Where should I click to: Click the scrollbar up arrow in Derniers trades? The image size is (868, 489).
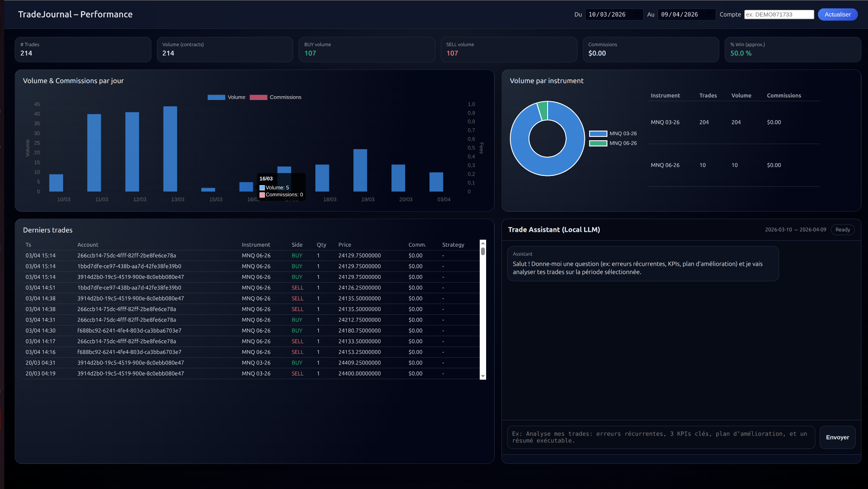[483, 243]
